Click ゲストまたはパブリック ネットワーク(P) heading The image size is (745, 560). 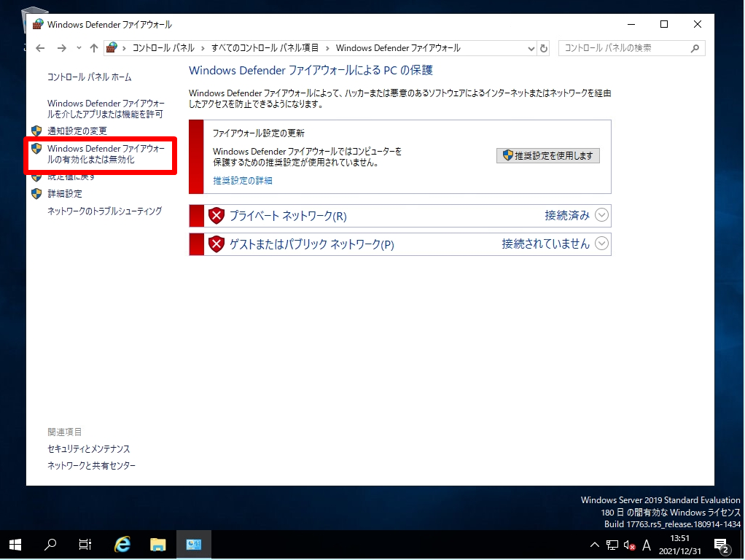pyautogui.click(x=312, y=244)
